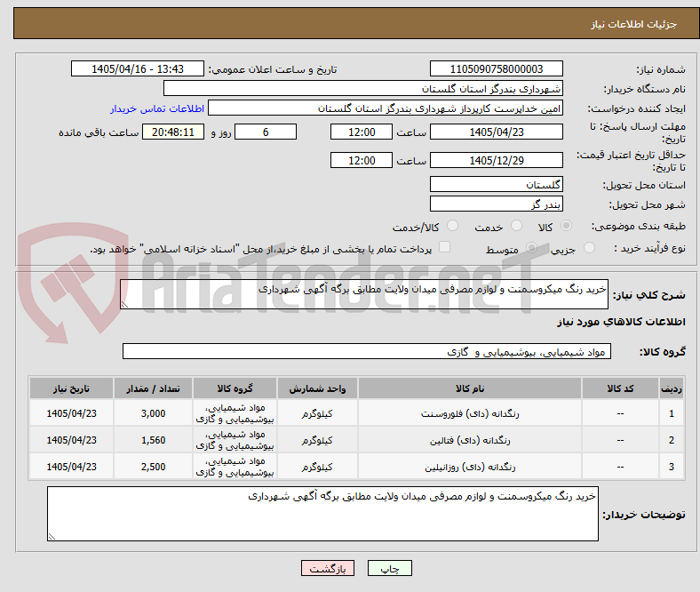The width and height of the screenshot is (700, 592).
Task: Click the جزئیات اطلاعات نیاز page header
Action: point(634,24)
